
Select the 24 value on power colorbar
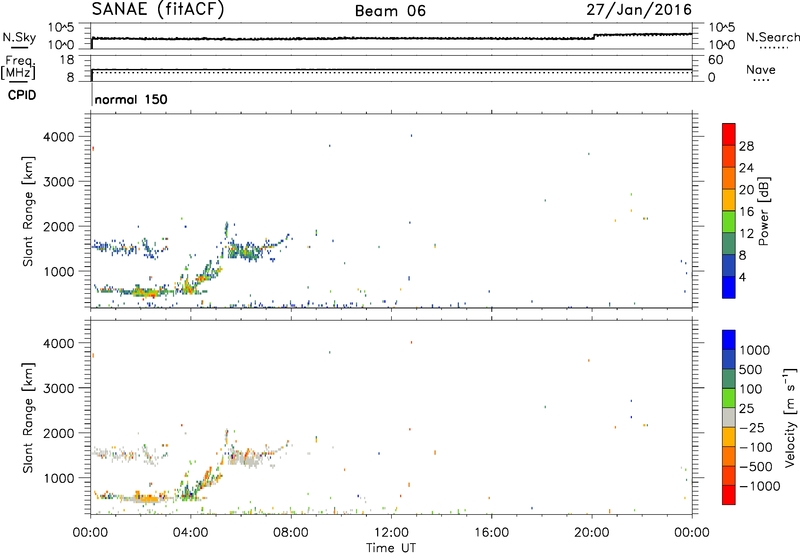tap(746, 168)
